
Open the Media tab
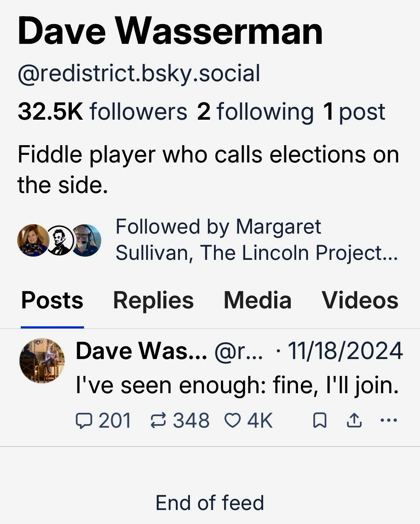pos(257,300)
